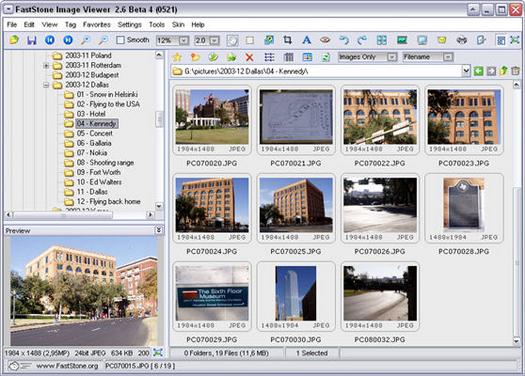The image size is (525, 376).
Task: Open the View menu
Action: pos(50,25)
